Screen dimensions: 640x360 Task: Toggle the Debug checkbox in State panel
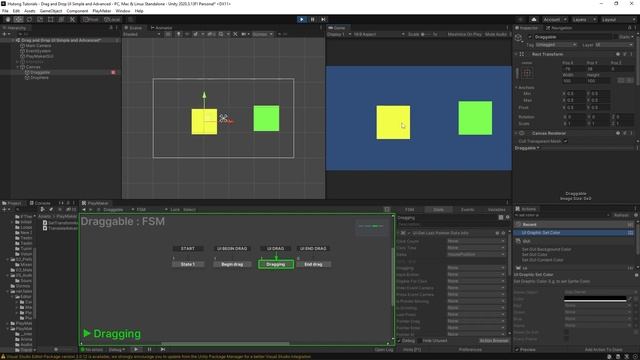tap(399, 340)
